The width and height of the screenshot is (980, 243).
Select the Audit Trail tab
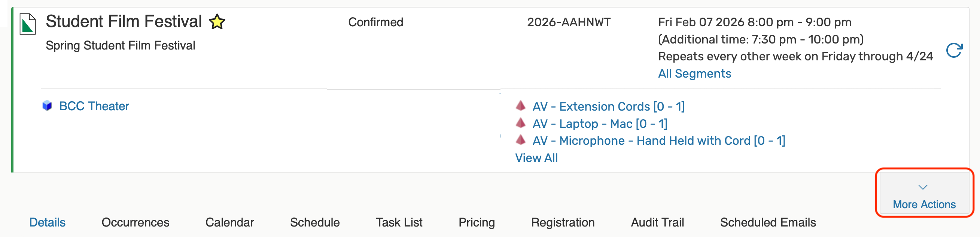pos(657,222)
